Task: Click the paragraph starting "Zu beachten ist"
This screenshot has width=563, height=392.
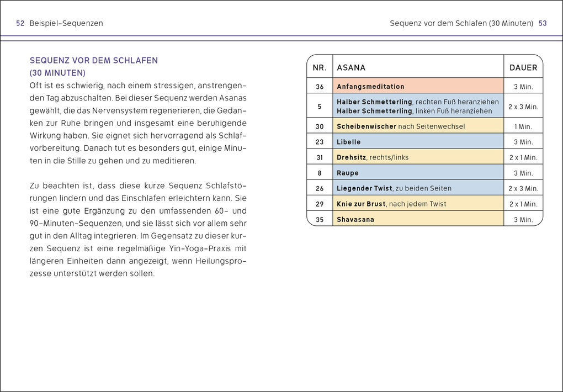Action: pyautogui.click(x=138, y=227)
